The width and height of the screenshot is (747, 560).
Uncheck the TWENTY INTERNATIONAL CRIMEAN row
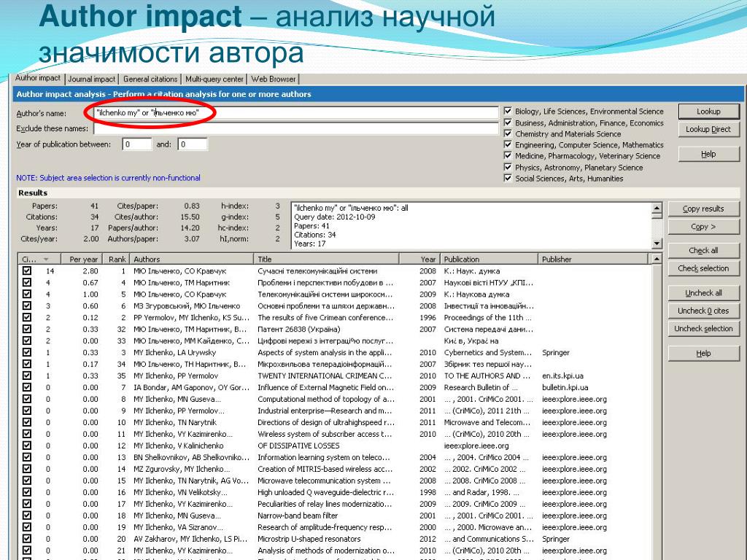tap(27, 376)
